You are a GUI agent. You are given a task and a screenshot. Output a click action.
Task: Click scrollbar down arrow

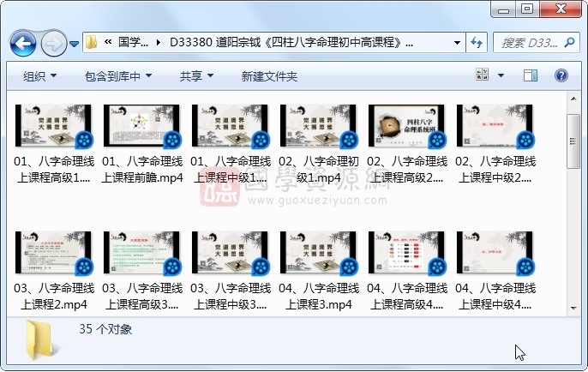[x=573, y=309]
